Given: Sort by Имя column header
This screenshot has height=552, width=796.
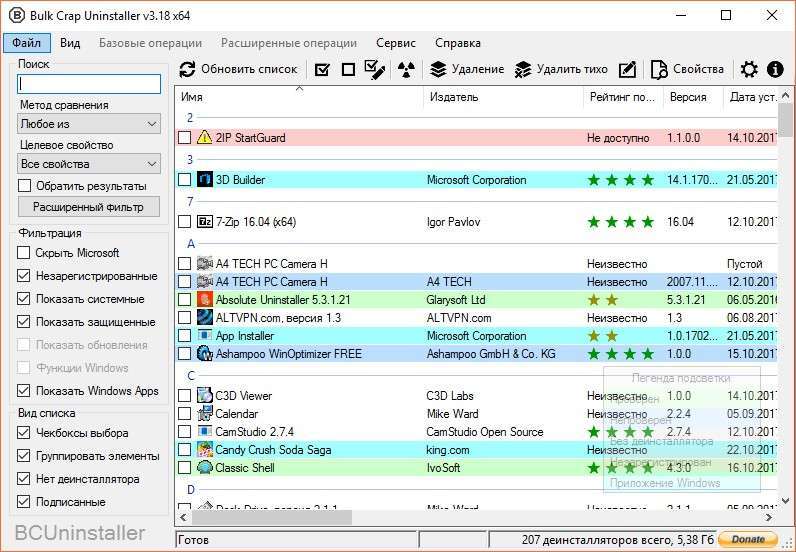Looking at the screenshot, I should 300,96.
